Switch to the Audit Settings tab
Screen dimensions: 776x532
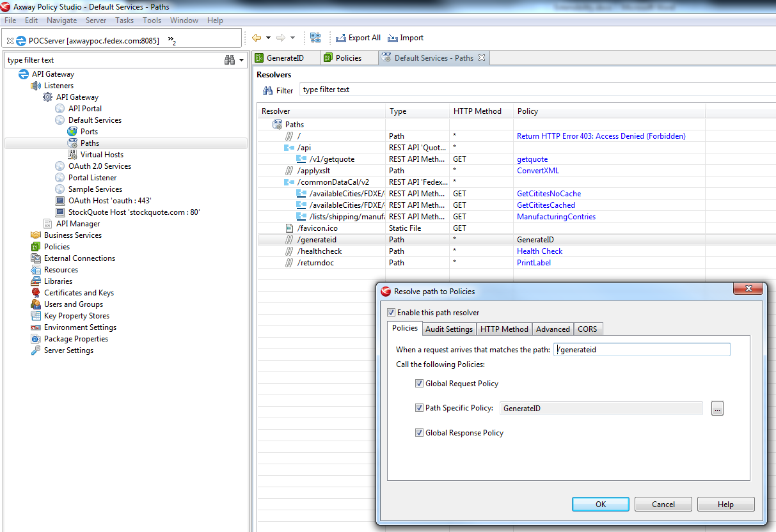449,329
